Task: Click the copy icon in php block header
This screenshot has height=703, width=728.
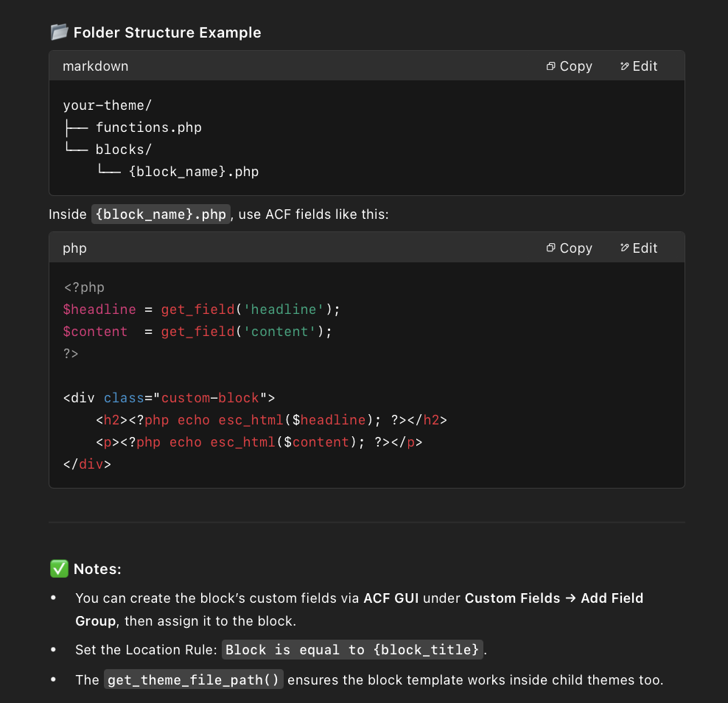Action: [550, 248]
